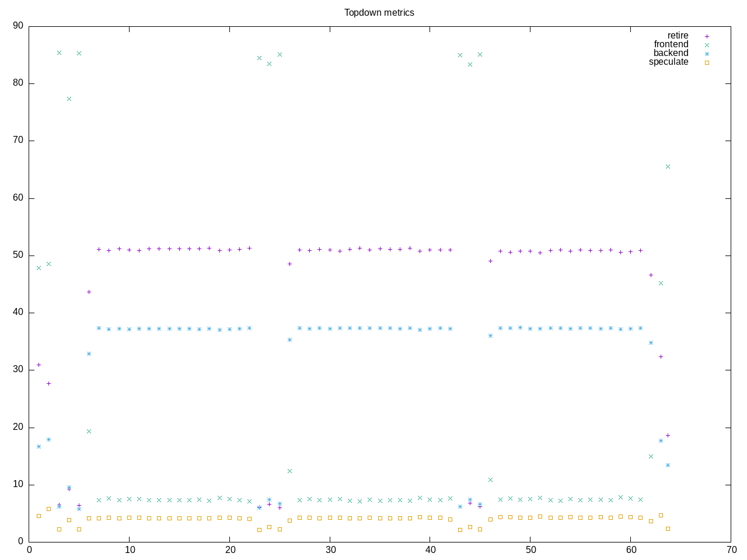Click the 50 label on y-axis
Image resolution: width=747 pixels, height=560 pixels.
pos(18,255)
